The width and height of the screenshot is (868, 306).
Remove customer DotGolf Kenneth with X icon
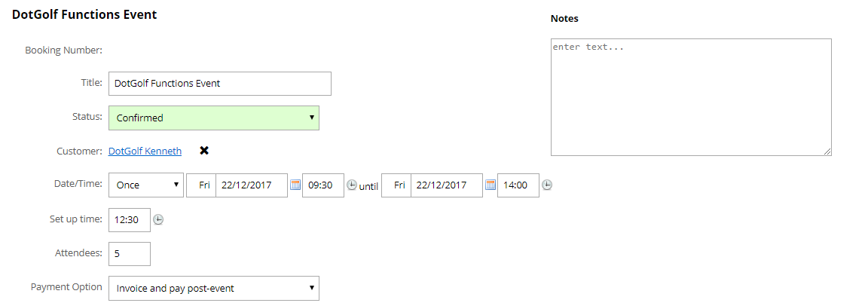coord(204,151)
